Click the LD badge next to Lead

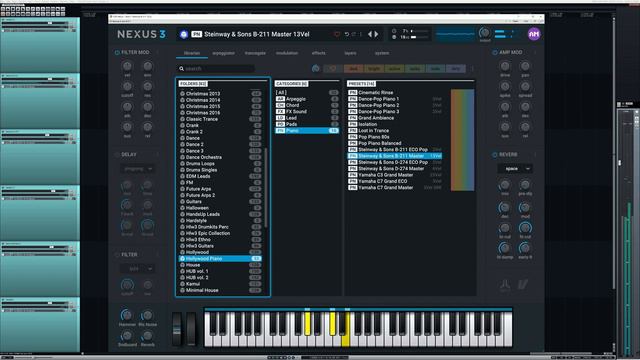(x=280, y=118)
